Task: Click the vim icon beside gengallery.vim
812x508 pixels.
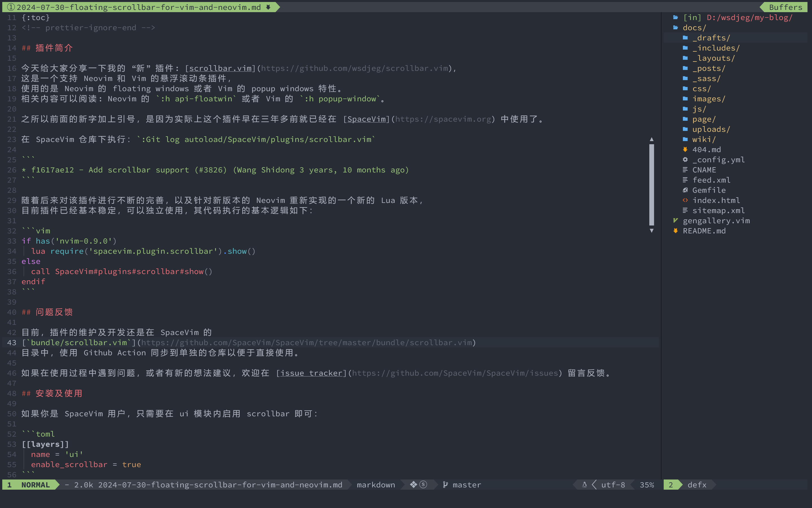Action: 676,220
